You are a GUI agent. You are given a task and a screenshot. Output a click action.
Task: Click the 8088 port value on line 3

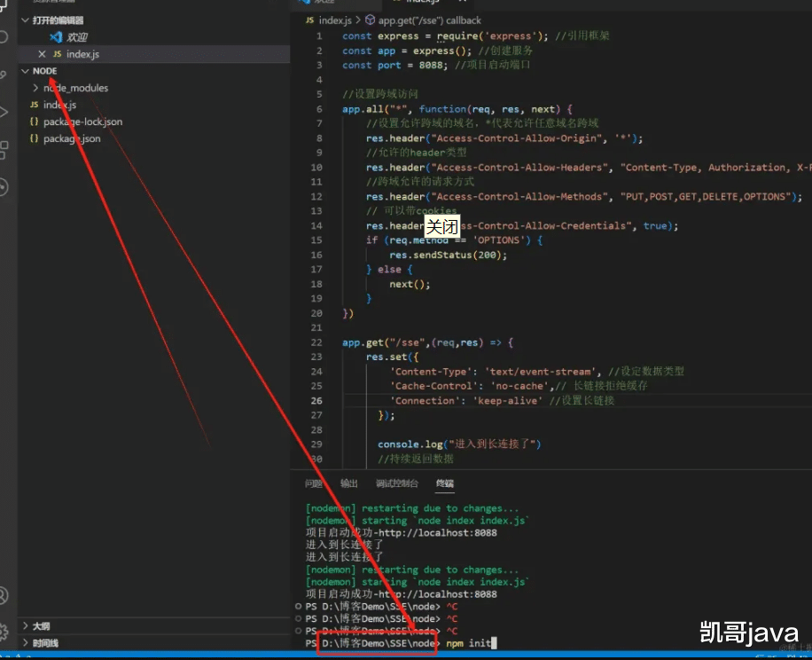431,66
